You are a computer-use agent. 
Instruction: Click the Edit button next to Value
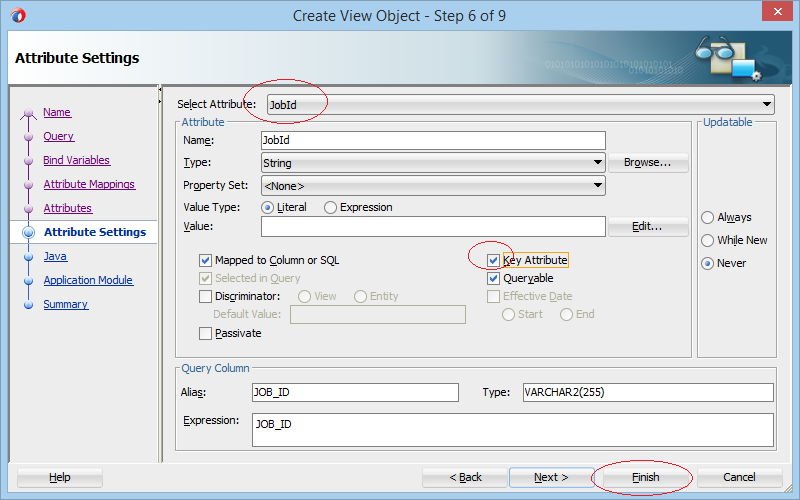point(647,227)
